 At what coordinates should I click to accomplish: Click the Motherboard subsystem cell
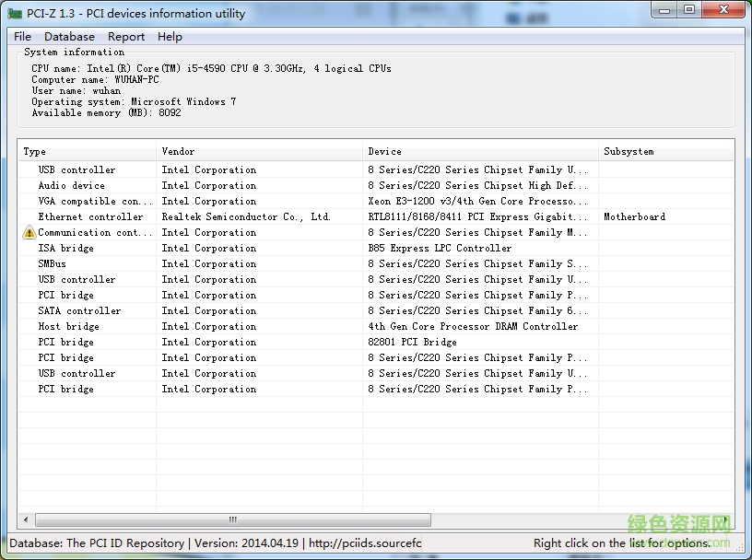(634, 216)
